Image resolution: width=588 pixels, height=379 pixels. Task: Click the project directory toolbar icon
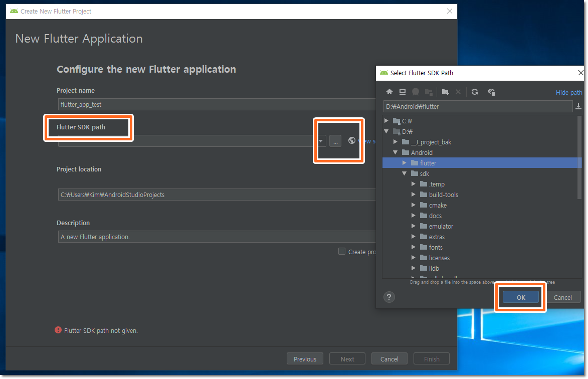click(416, 92)
